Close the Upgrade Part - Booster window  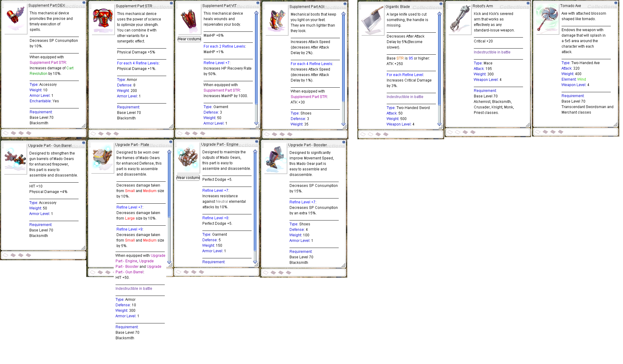point(344,142)
